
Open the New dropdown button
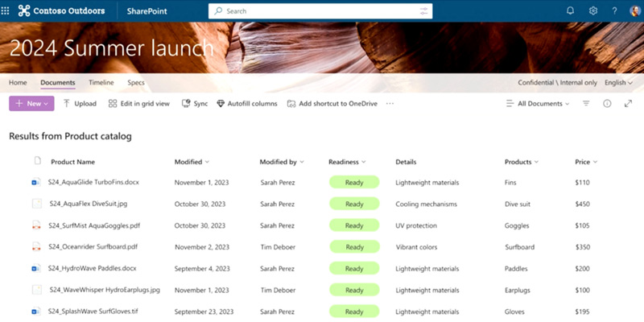click(x=31, y=104)
